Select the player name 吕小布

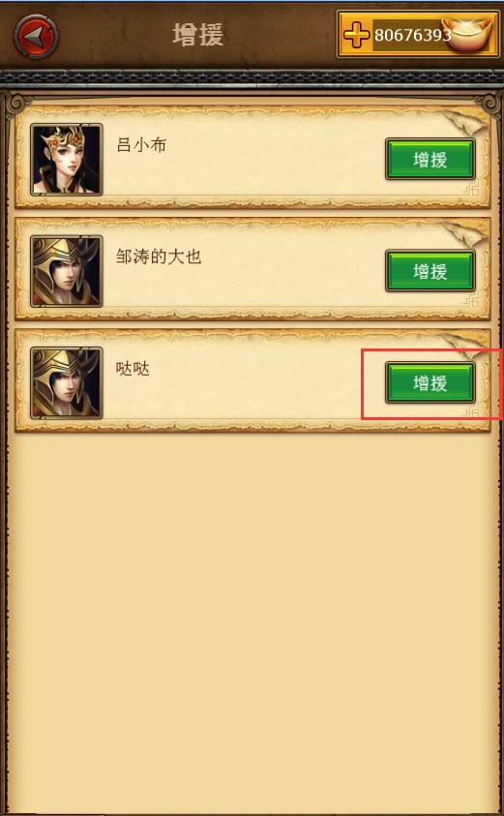pyautogui.click(x=141, y=144)
